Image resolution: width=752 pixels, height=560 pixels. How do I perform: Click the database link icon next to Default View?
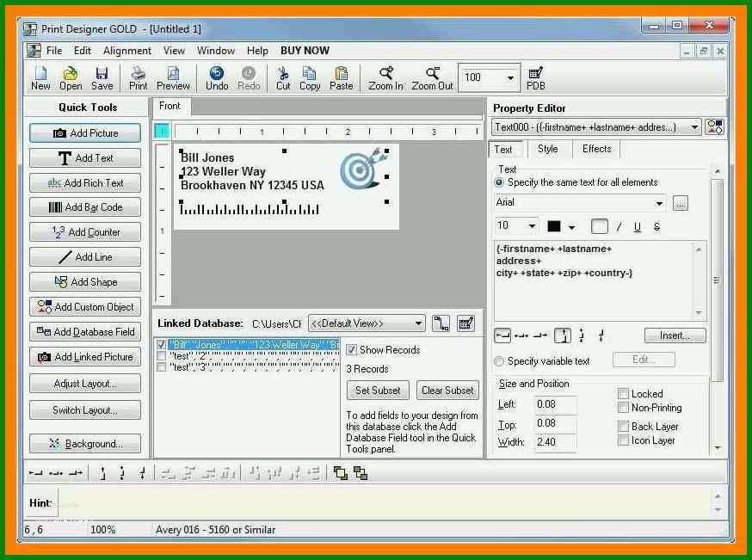(441, 323)
